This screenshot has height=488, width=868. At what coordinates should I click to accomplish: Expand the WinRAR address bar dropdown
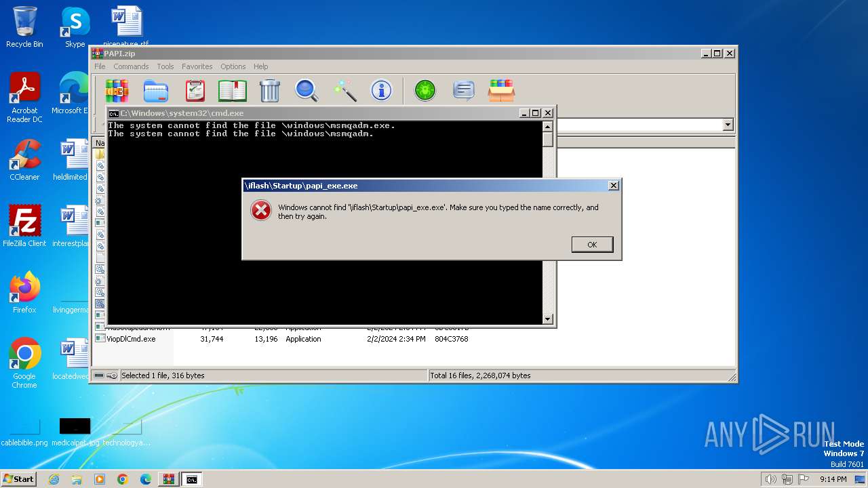coord(728,125)
